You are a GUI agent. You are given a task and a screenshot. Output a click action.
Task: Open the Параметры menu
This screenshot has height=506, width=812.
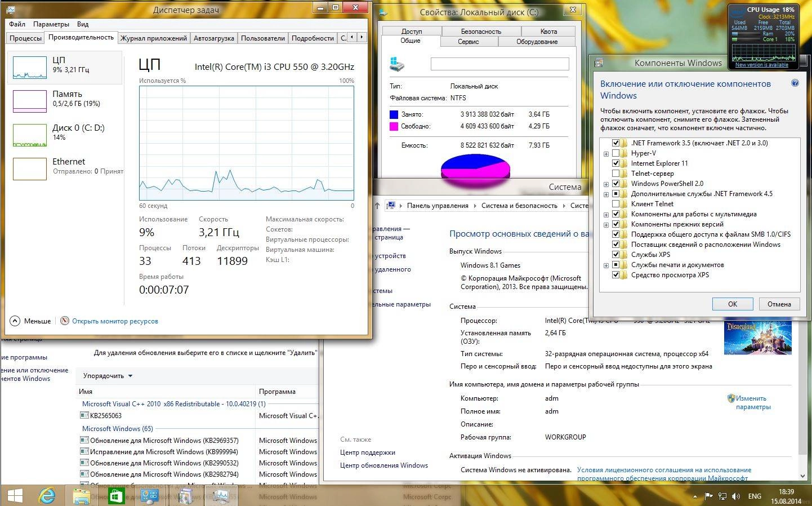point(51,24)
